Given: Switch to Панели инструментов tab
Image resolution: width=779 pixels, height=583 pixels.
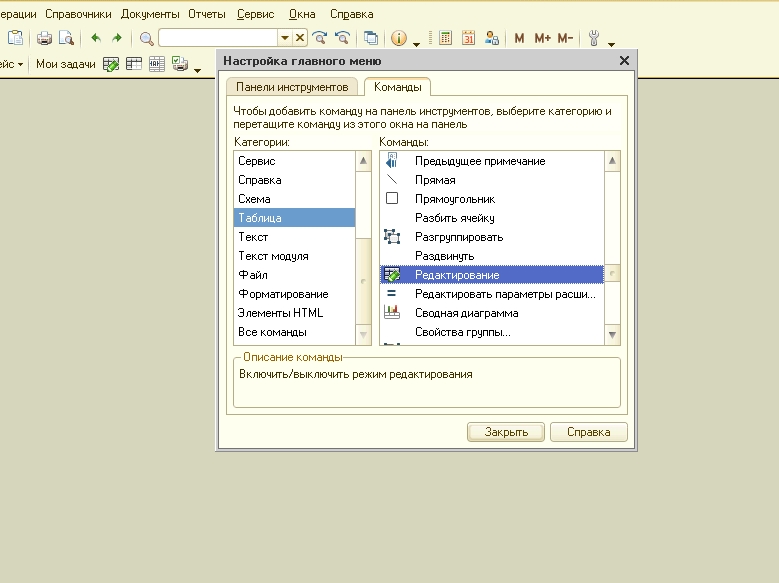Looking at the screenshot, I should (291, 87).
